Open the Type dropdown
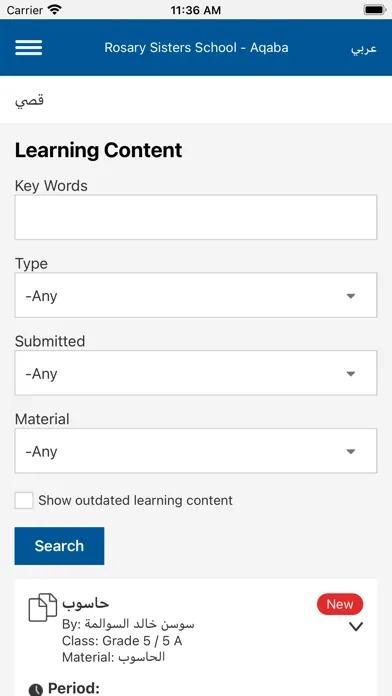The image size is (392, 696). point(196,295)
